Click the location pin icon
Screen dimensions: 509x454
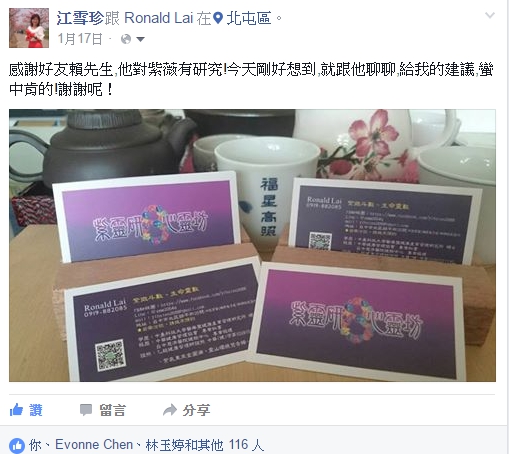[x=218, y=18]
